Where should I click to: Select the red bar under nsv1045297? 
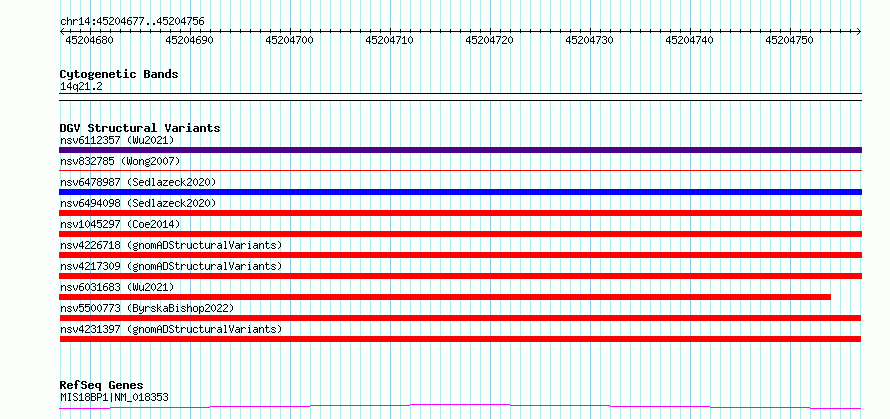(460, 234)
